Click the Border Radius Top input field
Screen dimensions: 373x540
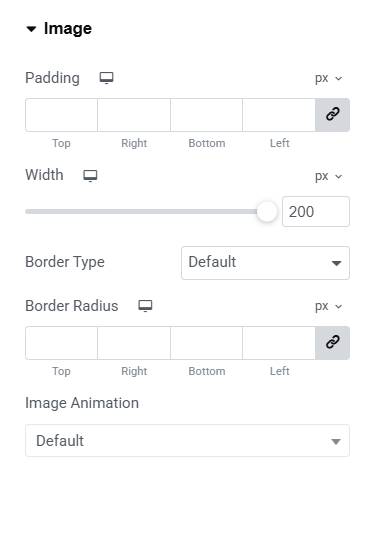click(x=61, y=343)
